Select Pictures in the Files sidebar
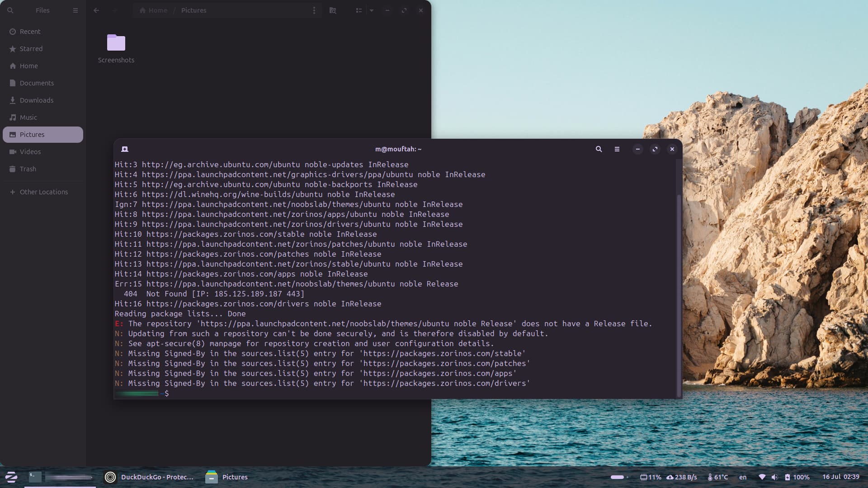Viewport: 868px width, 488px height. [x=43, y=135]
